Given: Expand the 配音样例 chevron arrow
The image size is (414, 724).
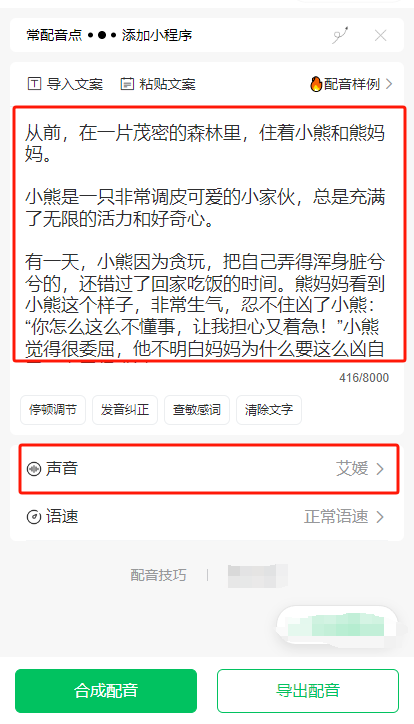Looking at the screenshot, I should click(389, 84).
